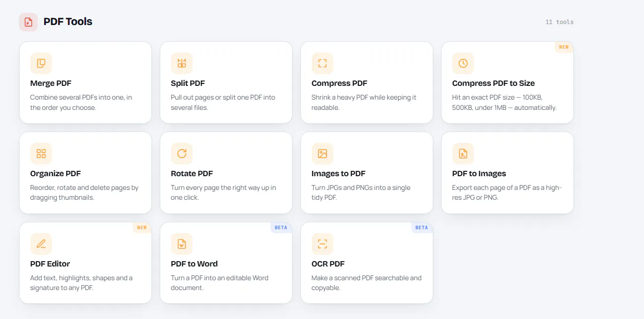Open the Organize PDF tool title
Image resolution: width=644 pixels, height=319 pixels.
pos(56,174)
